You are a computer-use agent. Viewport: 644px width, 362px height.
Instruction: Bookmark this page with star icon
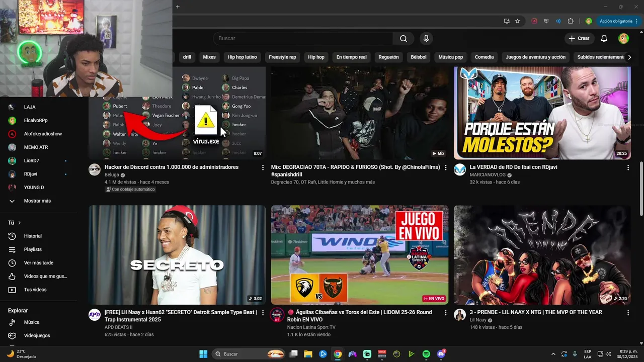pos(517,21)
